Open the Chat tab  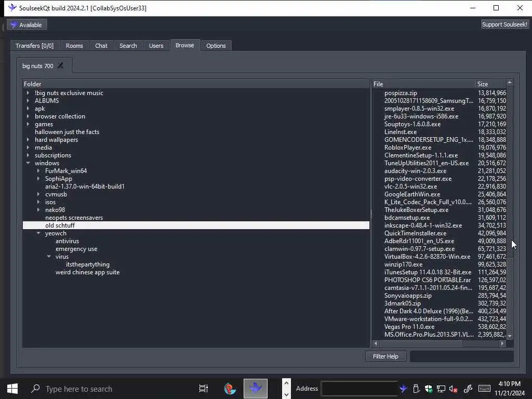101,46
